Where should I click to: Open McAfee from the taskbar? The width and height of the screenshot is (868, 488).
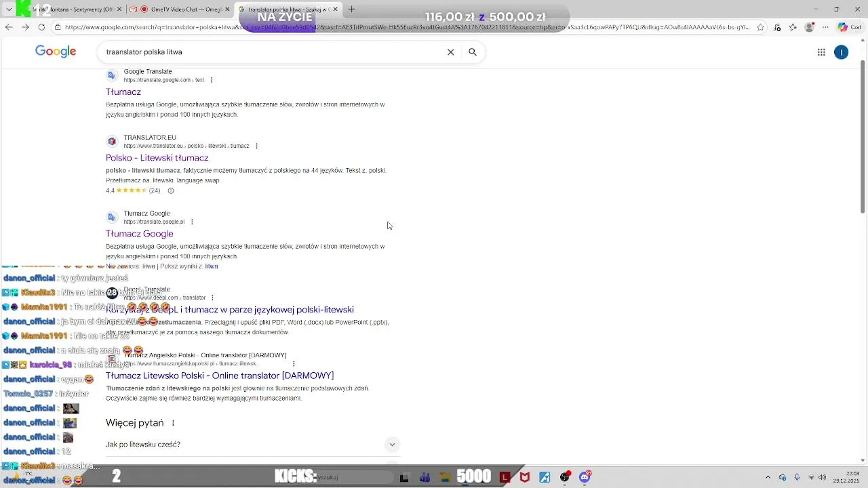pyautogui.click(x=524, y=477)
